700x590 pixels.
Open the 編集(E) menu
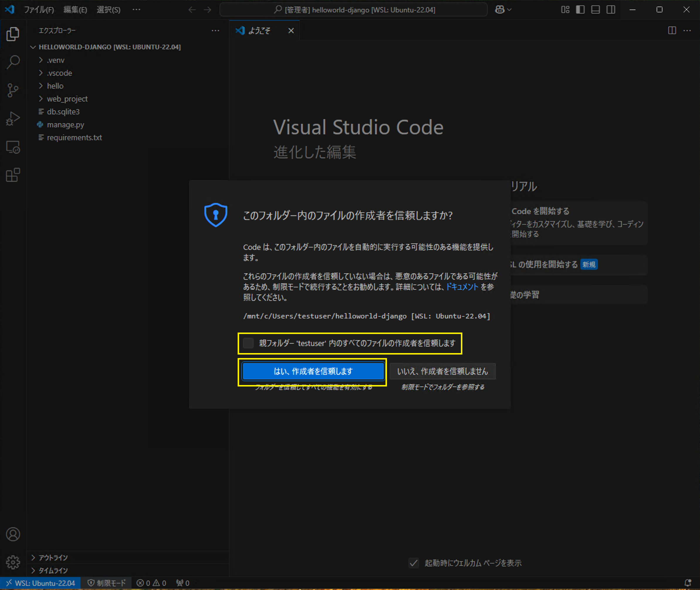point(75,10)
